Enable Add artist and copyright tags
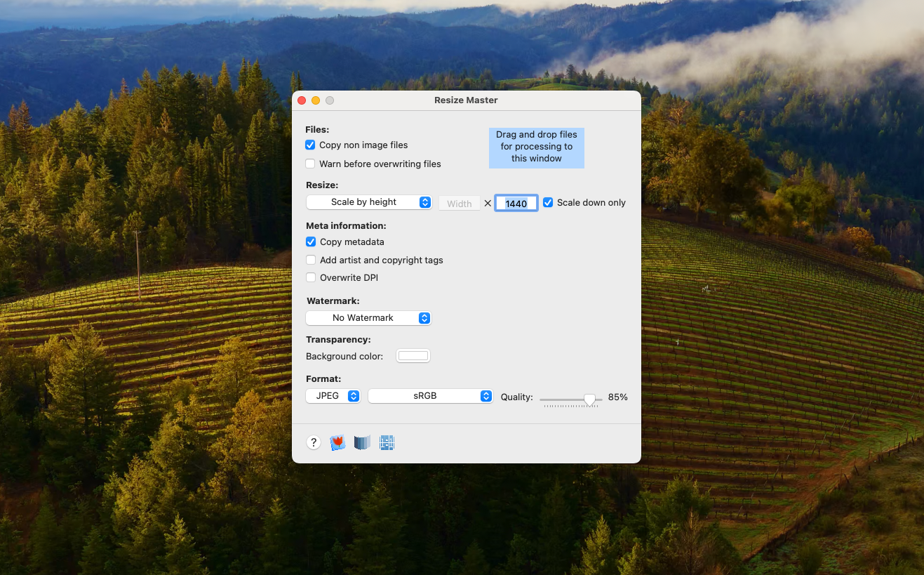The width and height of the screenshot is (924, 575). [311, 260]
